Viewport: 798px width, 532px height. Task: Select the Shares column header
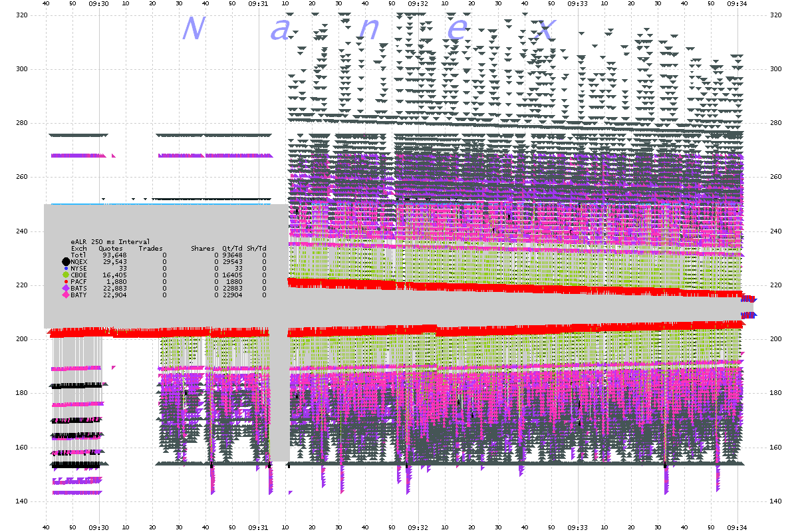202,248
